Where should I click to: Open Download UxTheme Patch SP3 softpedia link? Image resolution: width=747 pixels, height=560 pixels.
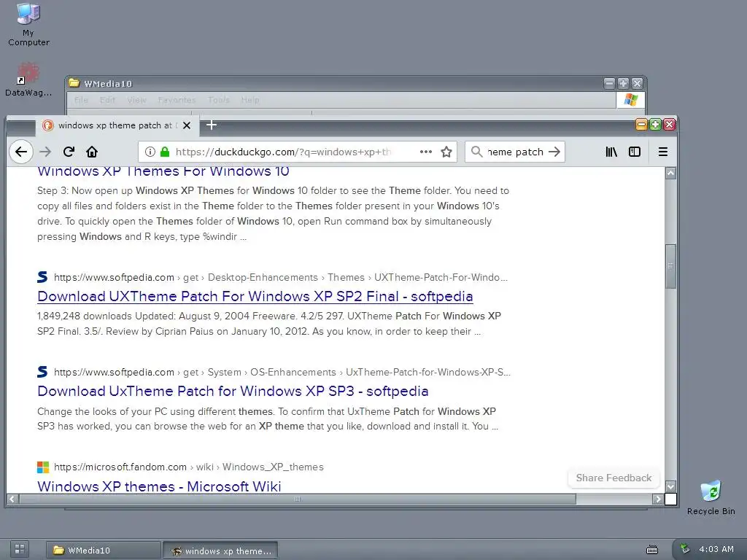tap(233, 391)
